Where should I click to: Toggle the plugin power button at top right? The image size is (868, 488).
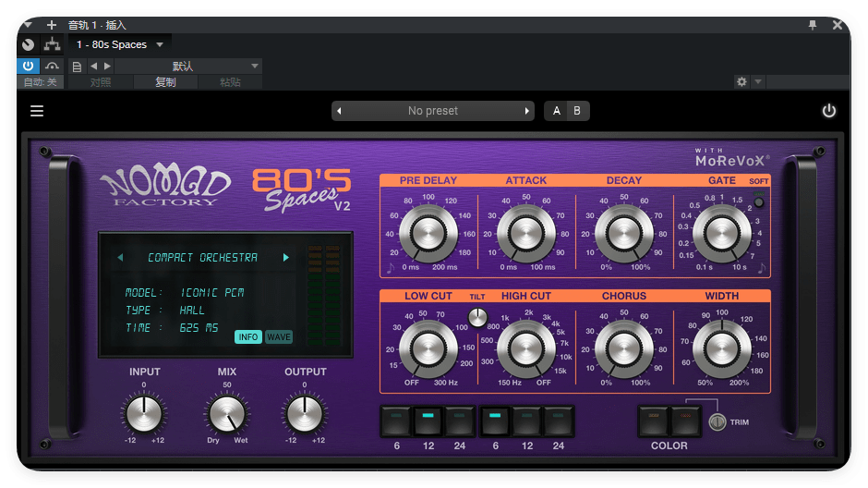[x=828, y=111]
